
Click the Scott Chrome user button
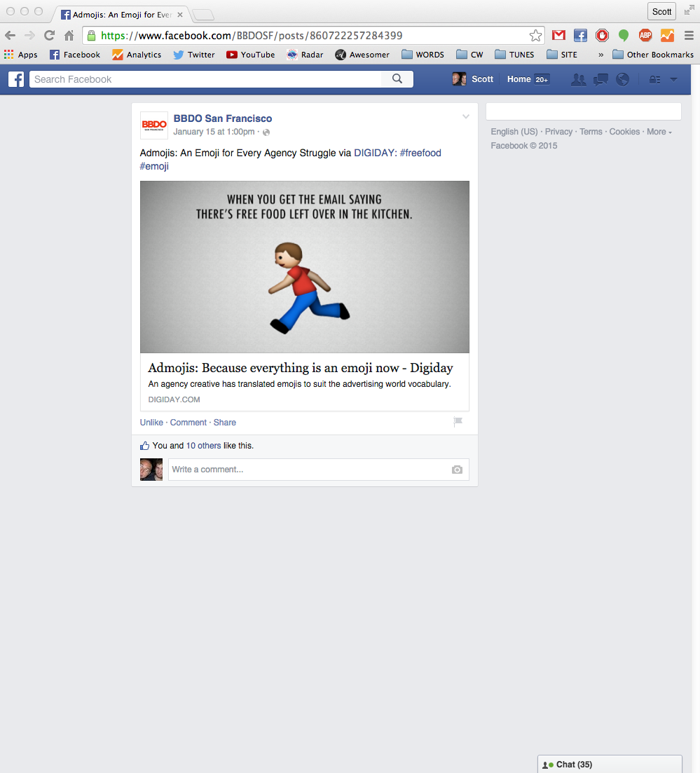(661, 11)
